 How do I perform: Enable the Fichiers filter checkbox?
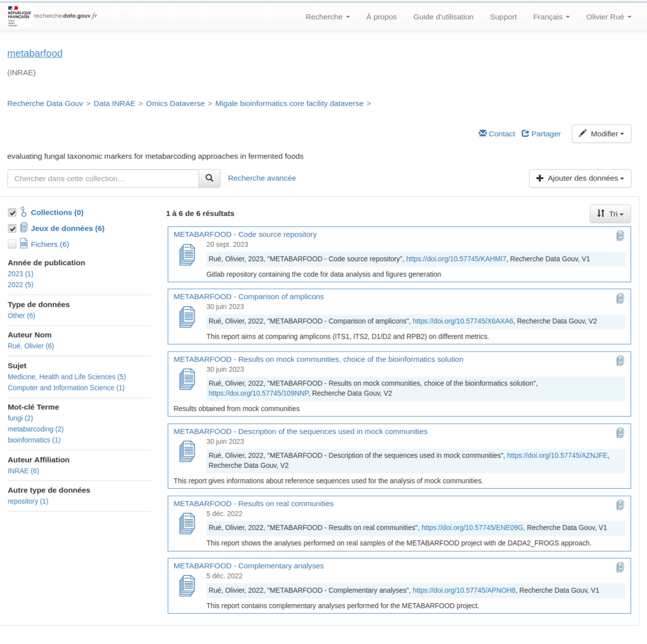click(12, 244)
